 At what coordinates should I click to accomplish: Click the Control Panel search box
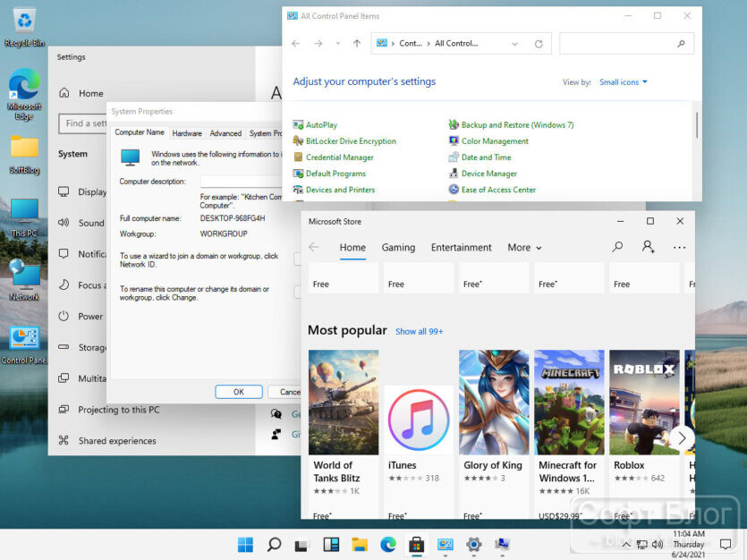(626, 43)
